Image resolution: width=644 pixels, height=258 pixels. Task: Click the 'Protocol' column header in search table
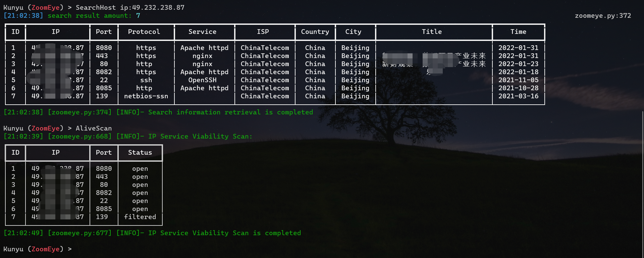pos(144,32)
